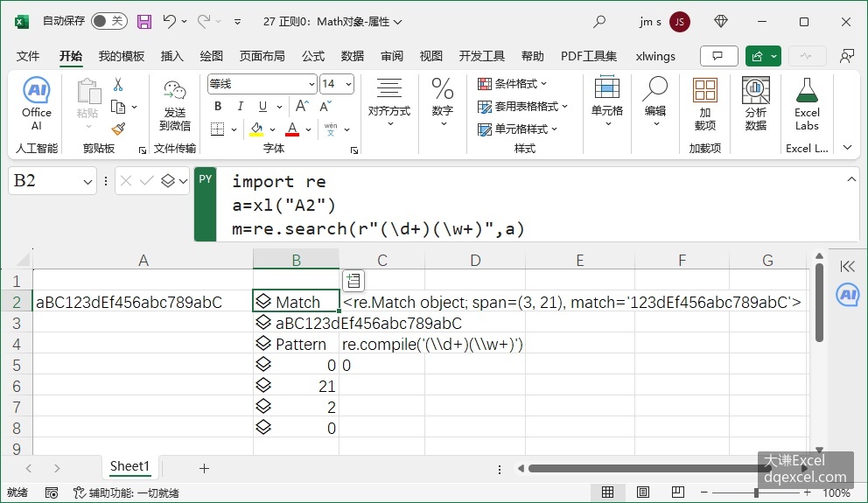Click the Format Painter brush icon

[118, 129]
